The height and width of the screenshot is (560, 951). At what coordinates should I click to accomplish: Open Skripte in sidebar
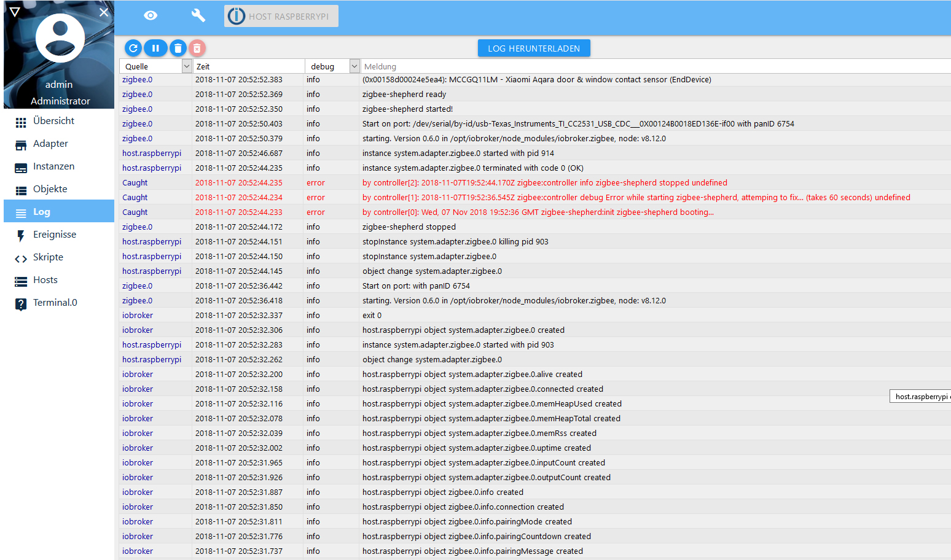(x=59, y=257)
